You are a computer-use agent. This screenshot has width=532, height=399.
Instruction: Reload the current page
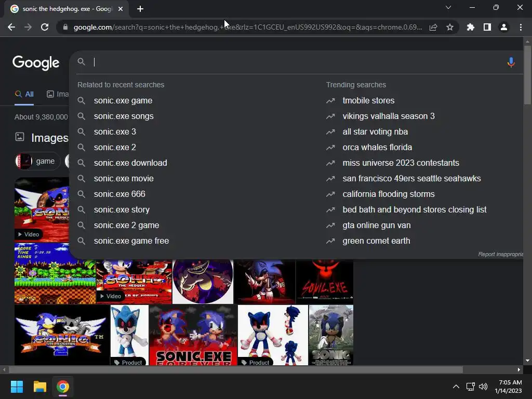[45, 27]
